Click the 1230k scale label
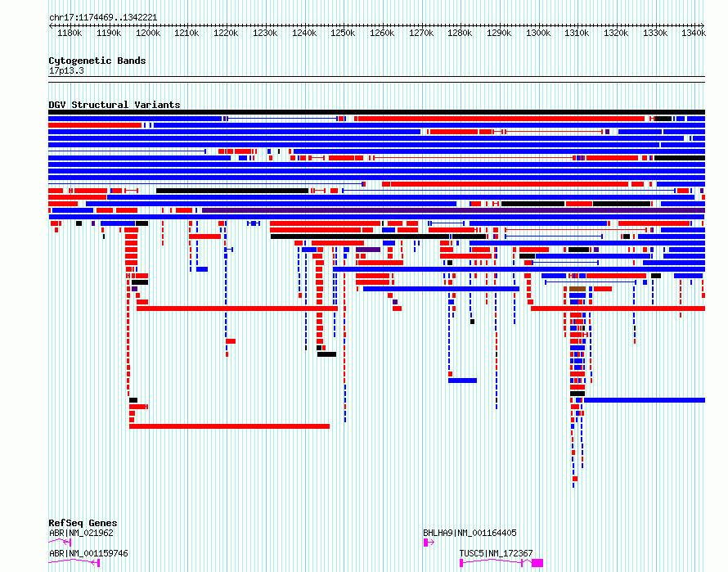This screenshot has width=728, height=572. pos(265,33)
